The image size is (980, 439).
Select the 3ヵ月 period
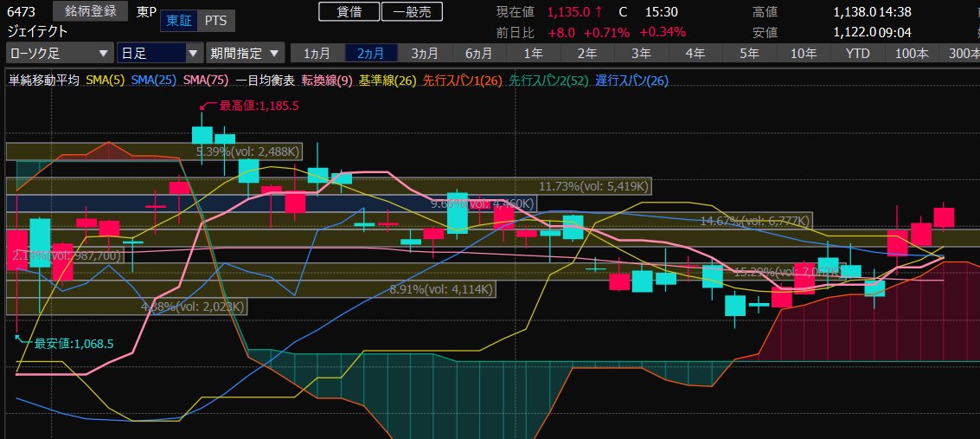click(425, 53)
